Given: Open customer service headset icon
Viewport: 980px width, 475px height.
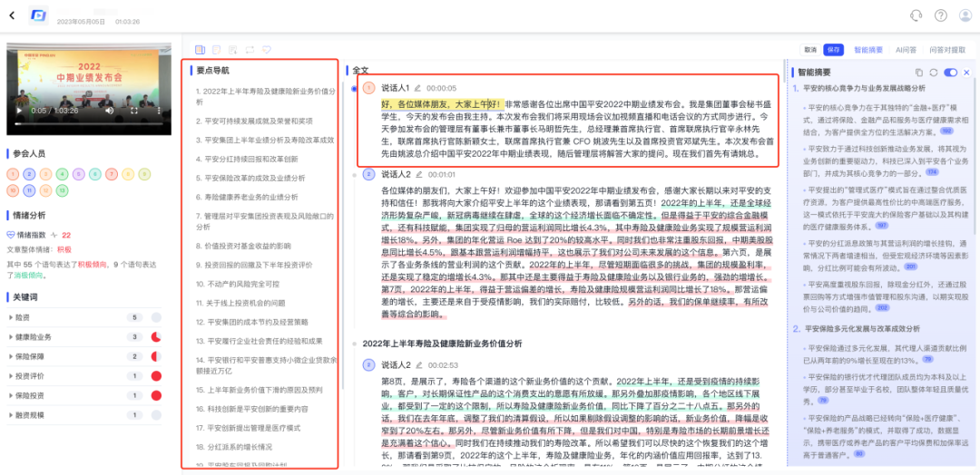Looking at the screenshot, I should click(916, 15).
